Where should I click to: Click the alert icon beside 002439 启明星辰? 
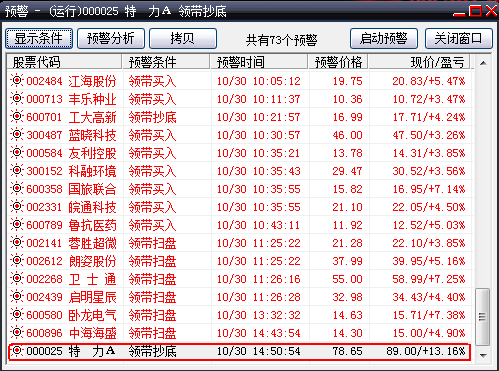(17, 296)
